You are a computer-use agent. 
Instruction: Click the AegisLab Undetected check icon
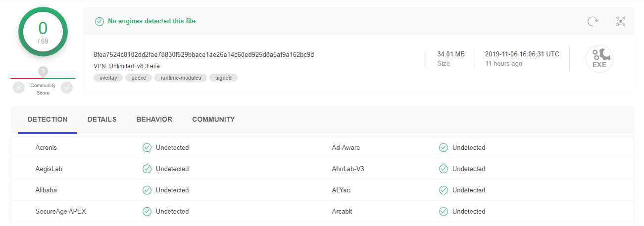147,169
